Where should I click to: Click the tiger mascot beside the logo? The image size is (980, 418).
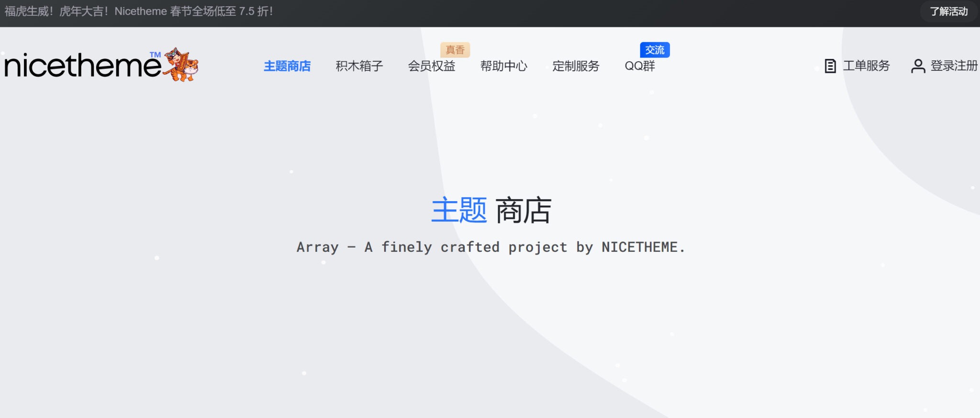pos(181,65)
